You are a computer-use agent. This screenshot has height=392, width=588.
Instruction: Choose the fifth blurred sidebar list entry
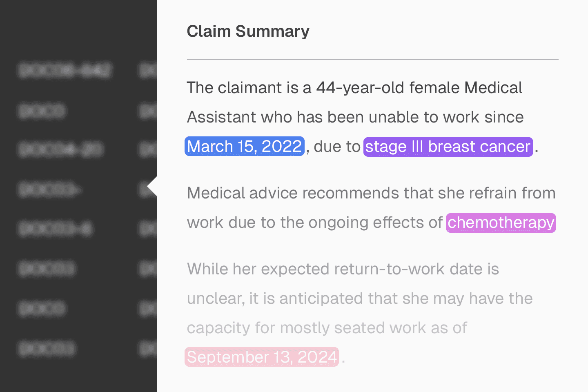56,229
